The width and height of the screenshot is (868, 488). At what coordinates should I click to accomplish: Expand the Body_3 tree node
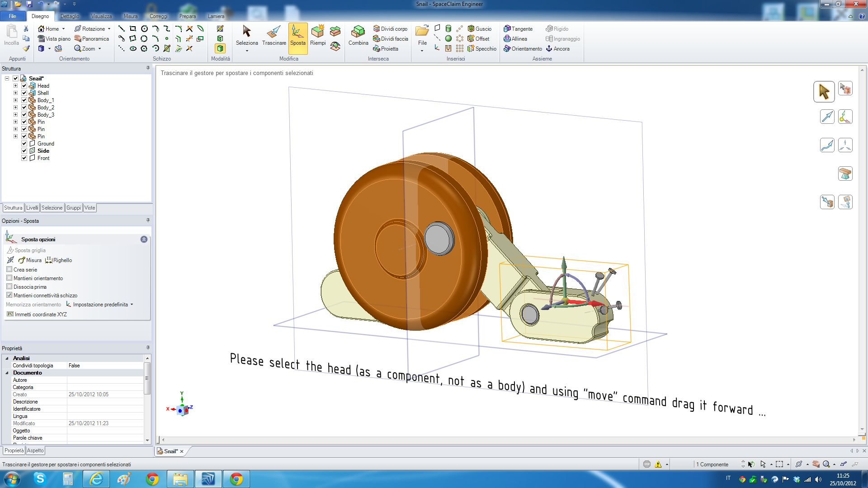16,114
